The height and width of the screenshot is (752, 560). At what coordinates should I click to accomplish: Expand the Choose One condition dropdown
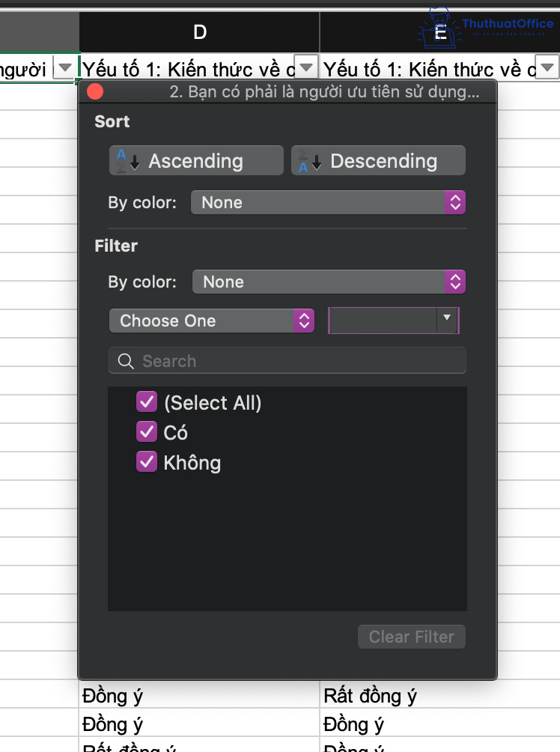click(x=212, y=321)
